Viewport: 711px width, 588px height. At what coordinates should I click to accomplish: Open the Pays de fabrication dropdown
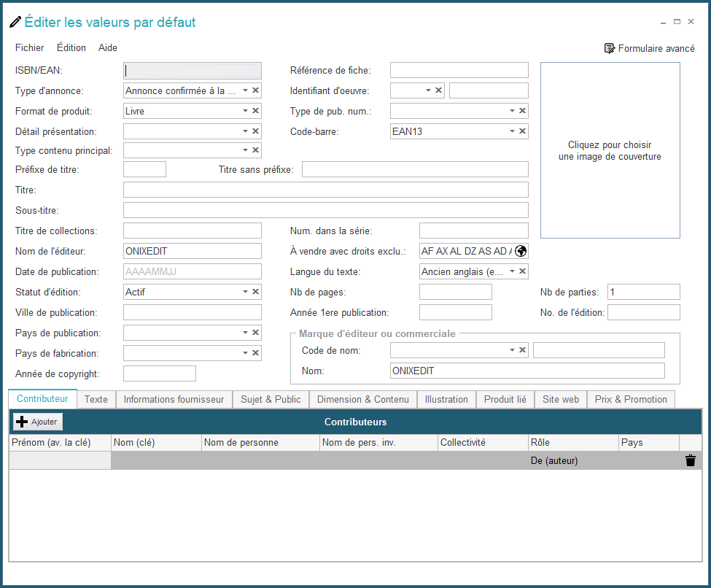point(245,353)
